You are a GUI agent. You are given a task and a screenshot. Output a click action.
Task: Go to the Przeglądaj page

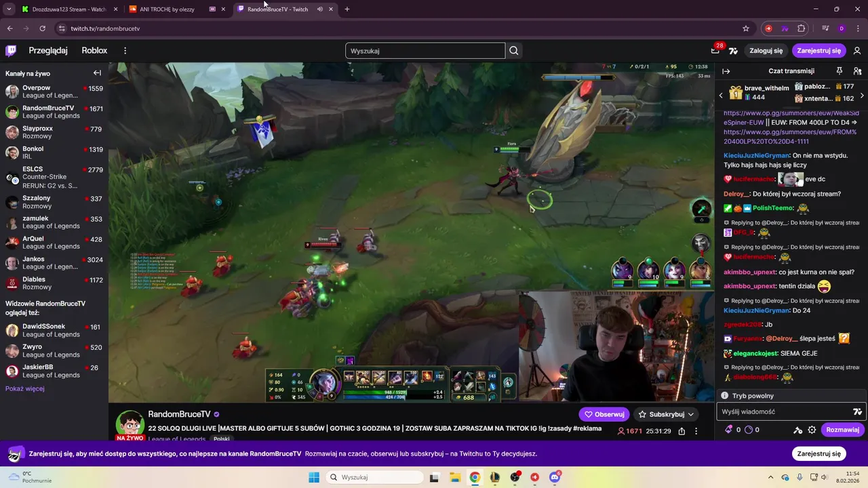[x=48, y=51]
